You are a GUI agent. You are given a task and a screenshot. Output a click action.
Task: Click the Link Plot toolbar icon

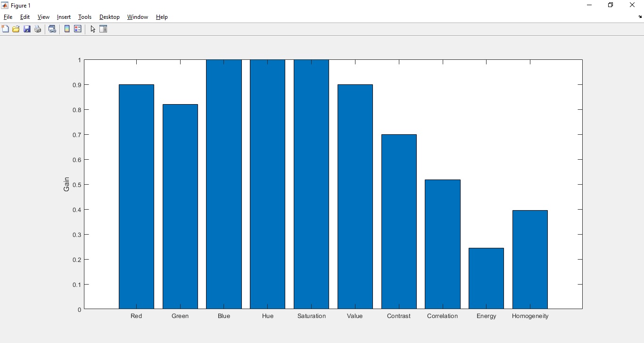52,29
